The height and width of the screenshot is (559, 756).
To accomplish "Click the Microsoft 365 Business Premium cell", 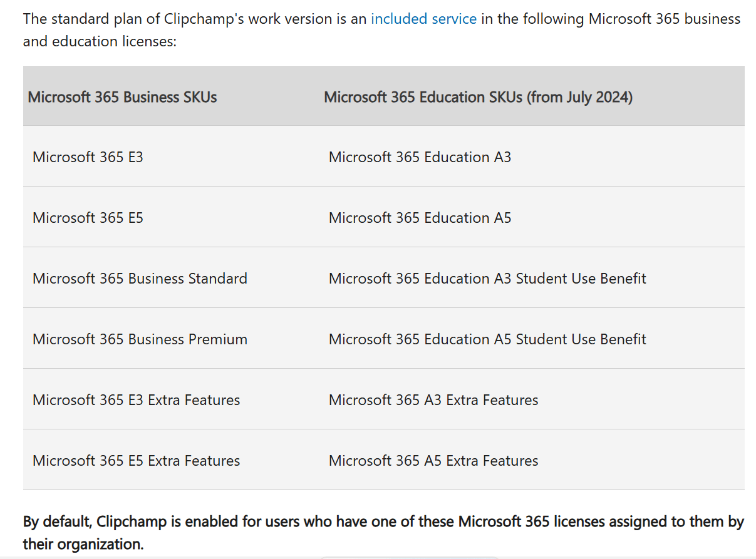I will coord(140,339).
